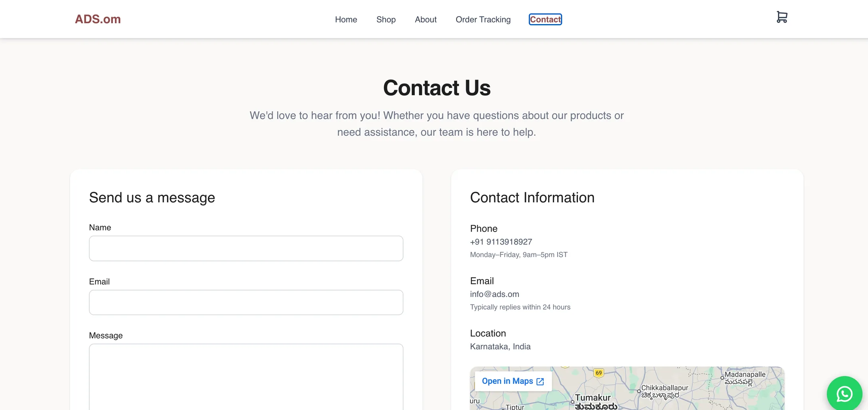The height and width of the screenshot is (410, 868).
Task: Navigate to the About page
Action: tap(426, 19)
